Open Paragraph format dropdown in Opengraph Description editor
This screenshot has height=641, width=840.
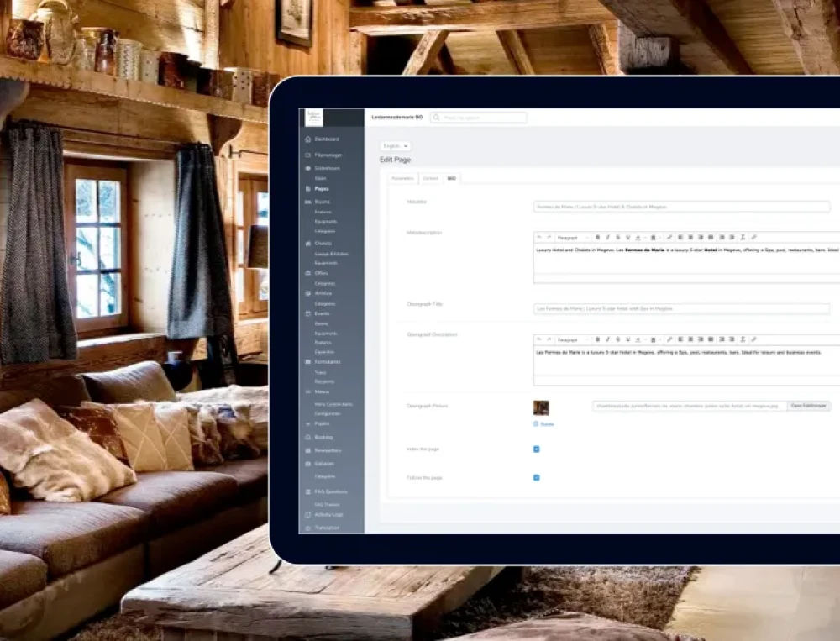pos(572,340)
